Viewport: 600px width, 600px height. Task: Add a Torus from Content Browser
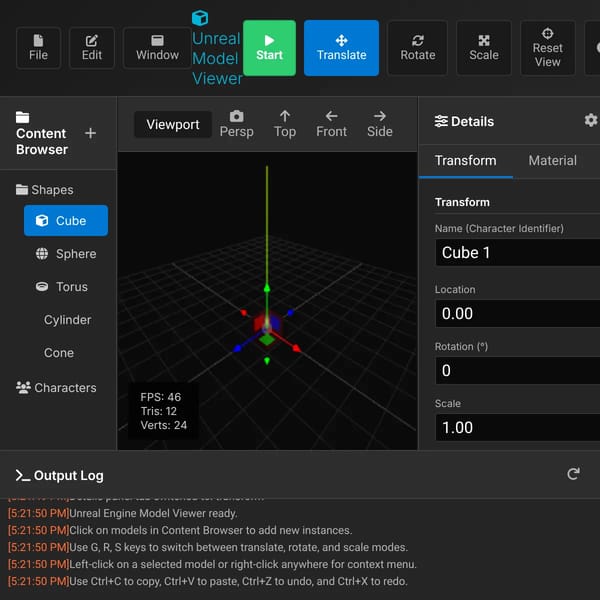(66, 287)
